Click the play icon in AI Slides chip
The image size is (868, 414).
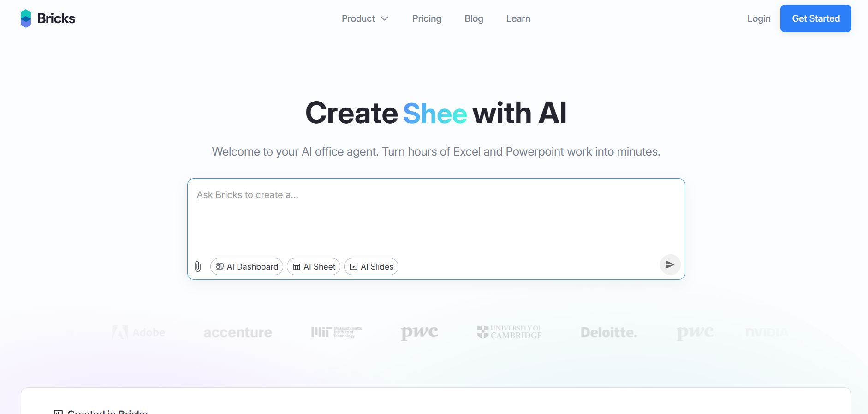click(354, 267)
